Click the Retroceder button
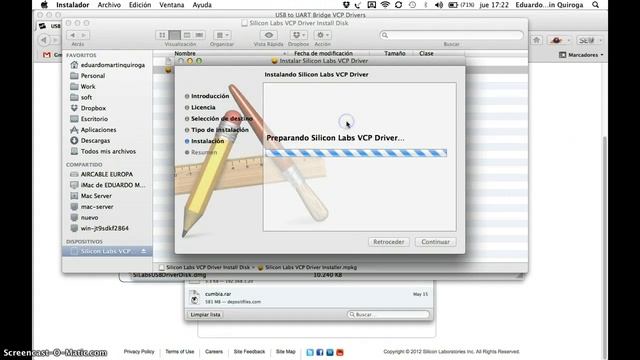Screen dimensions: 640x360 389,242
